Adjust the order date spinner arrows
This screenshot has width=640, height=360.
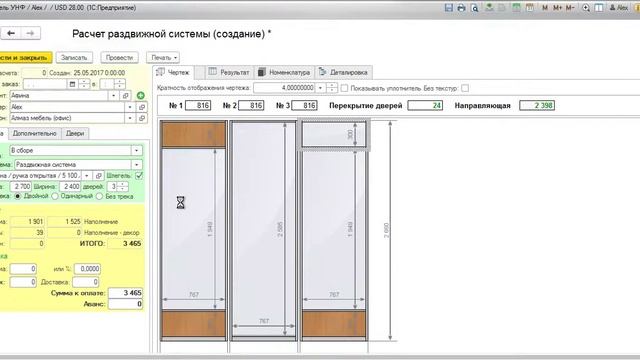click(84, 84)
